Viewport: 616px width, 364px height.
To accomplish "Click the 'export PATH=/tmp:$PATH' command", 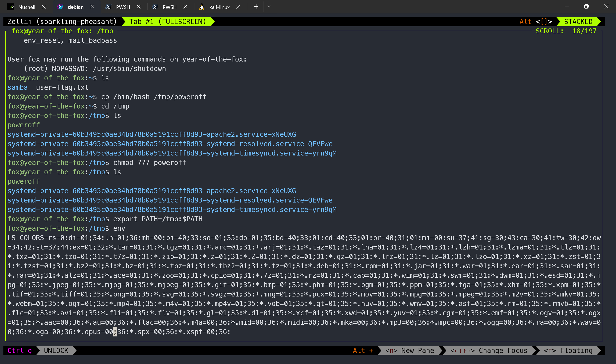I will (158, 219).
